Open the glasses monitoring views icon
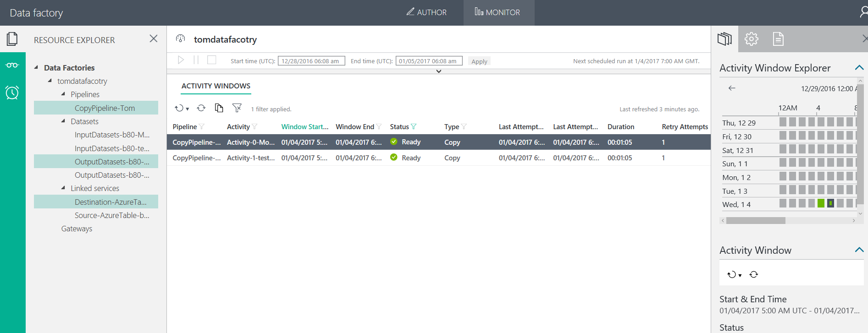The image size is (868, 333). (x=12, y=66)
